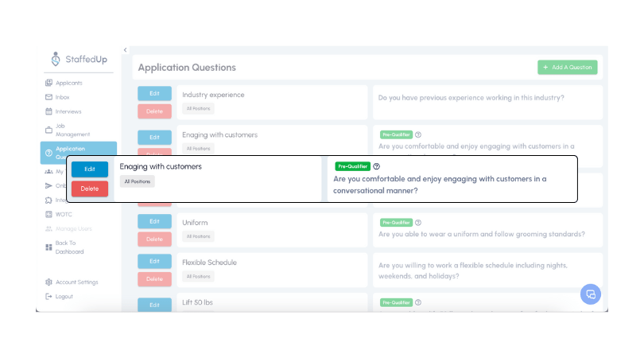Screen dimensions: 644x358
Task: Click the StaffedUp logo icon
Action: [x=55, y=59]
